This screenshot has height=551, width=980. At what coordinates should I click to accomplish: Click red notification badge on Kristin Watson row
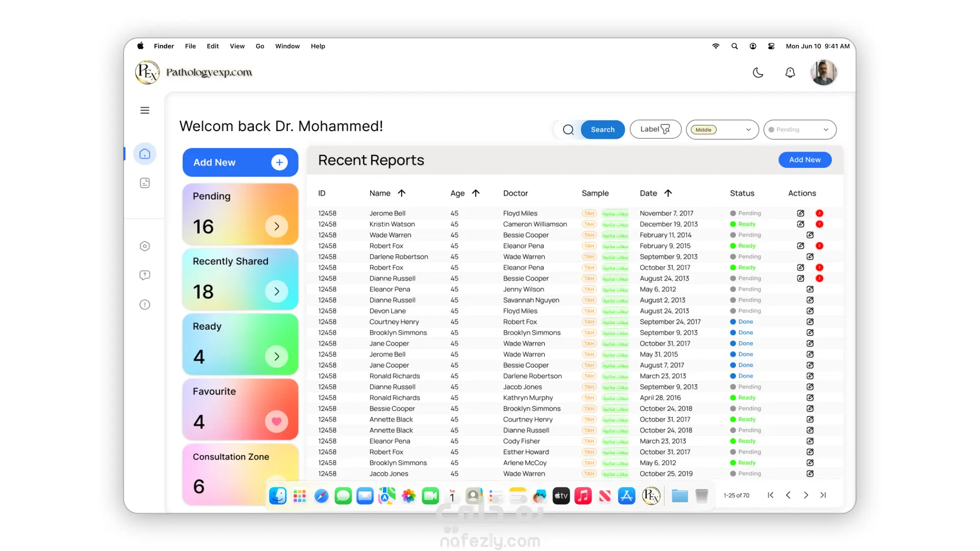tap(819, 224)
